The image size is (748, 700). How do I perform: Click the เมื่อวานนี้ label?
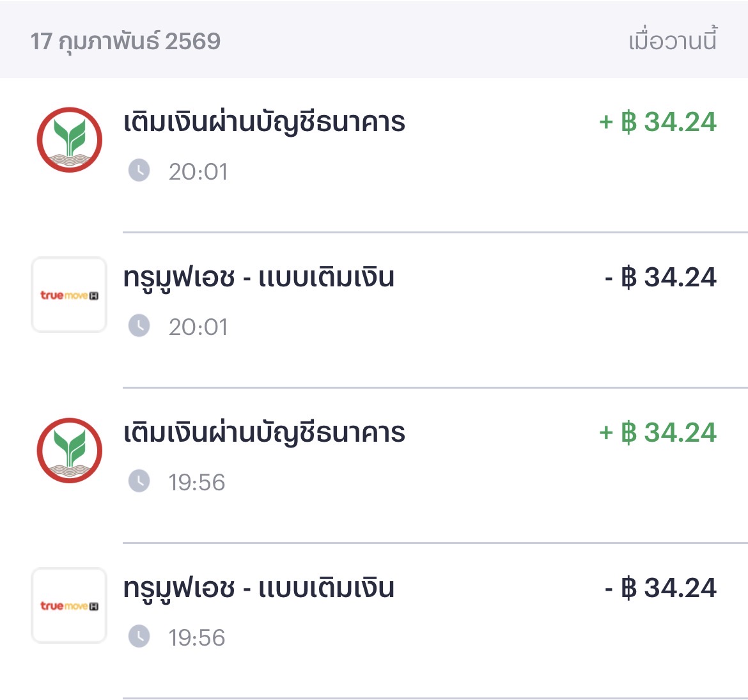coord(673,41)
